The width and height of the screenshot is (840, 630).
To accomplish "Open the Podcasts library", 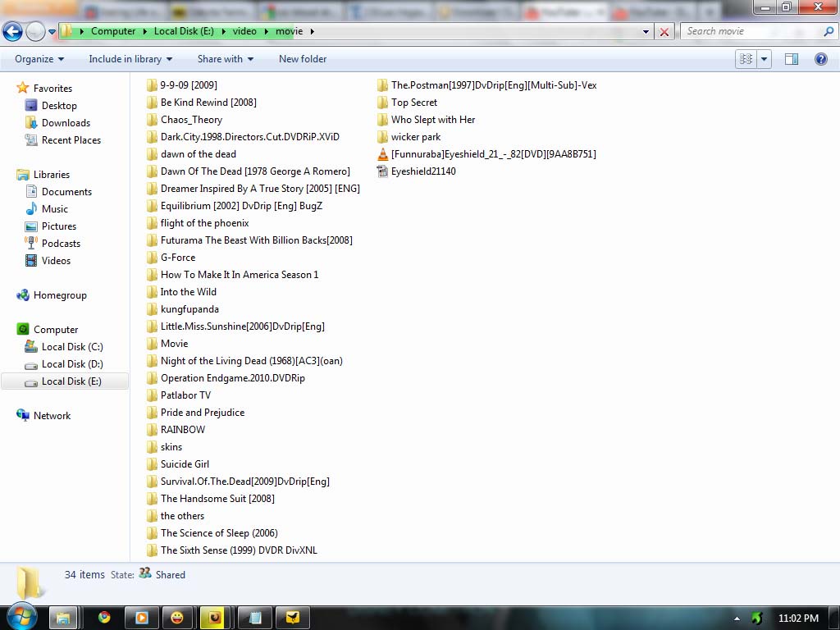I will [x=61, y=243].
